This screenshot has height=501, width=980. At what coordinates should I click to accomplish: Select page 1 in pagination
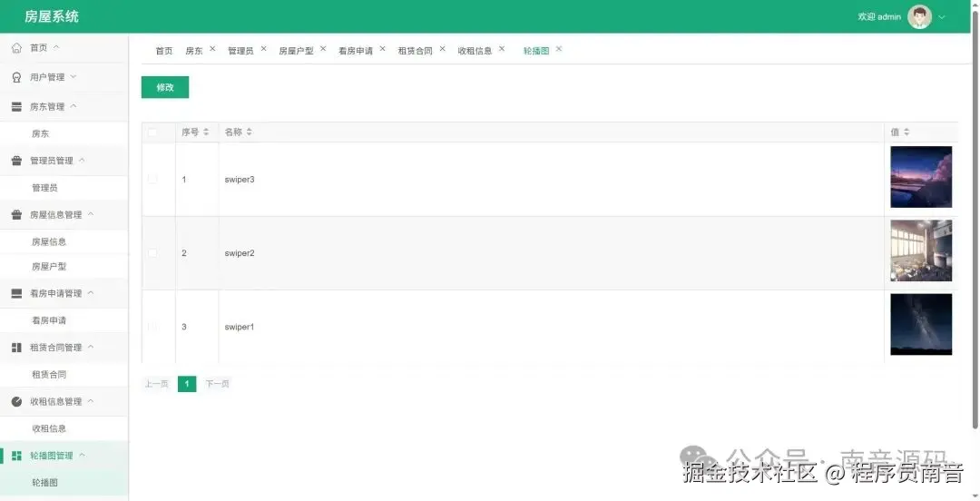point(187,384)
